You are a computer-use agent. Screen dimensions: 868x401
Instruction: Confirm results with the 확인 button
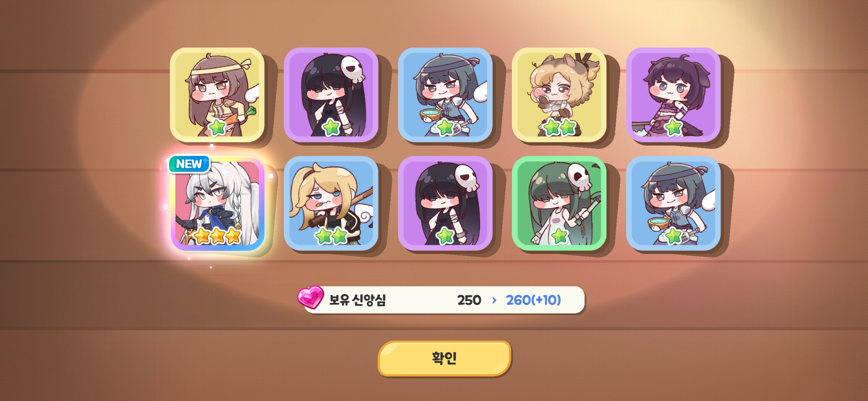point(444,358)
